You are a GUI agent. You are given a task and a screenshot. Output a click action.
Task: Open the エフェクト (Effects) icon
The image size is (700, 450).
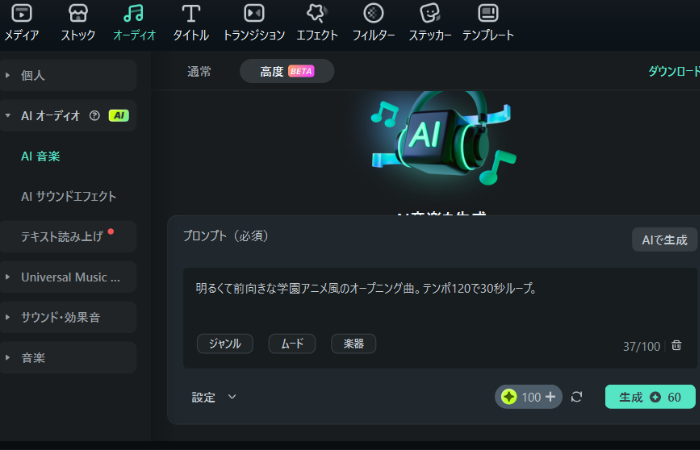[316, 14]
